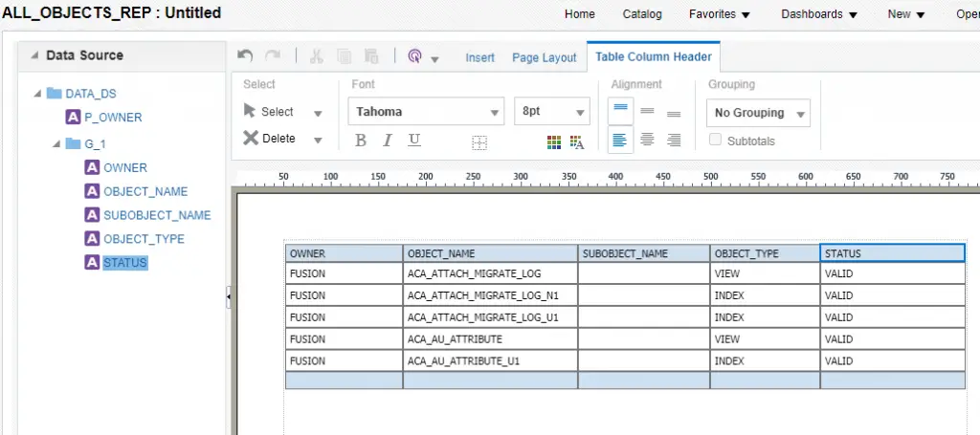Open the Catalog link
Screen dimensions: 980x435
642,14
